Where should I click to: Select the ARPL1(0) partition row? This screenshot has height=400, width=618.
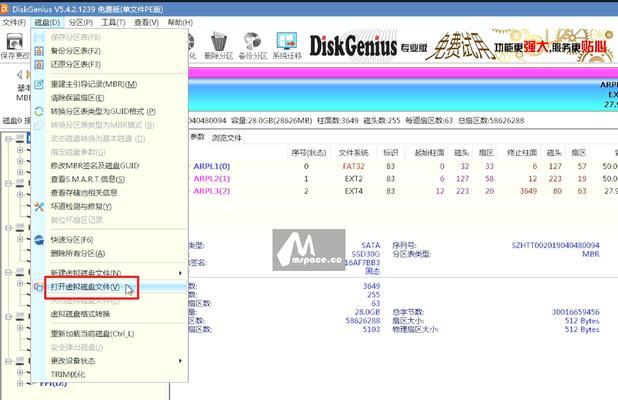(x=402, y=166)
